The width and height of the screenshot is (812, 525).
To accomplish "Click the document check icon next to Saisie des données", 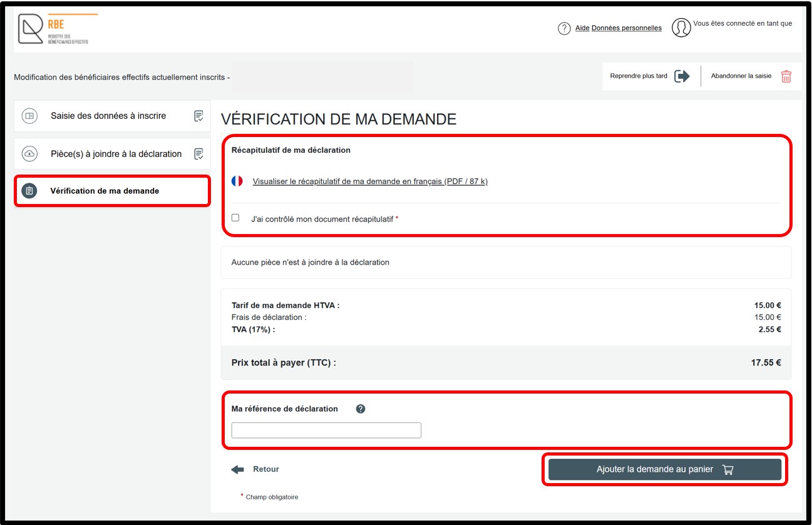I will pos(198,116).
